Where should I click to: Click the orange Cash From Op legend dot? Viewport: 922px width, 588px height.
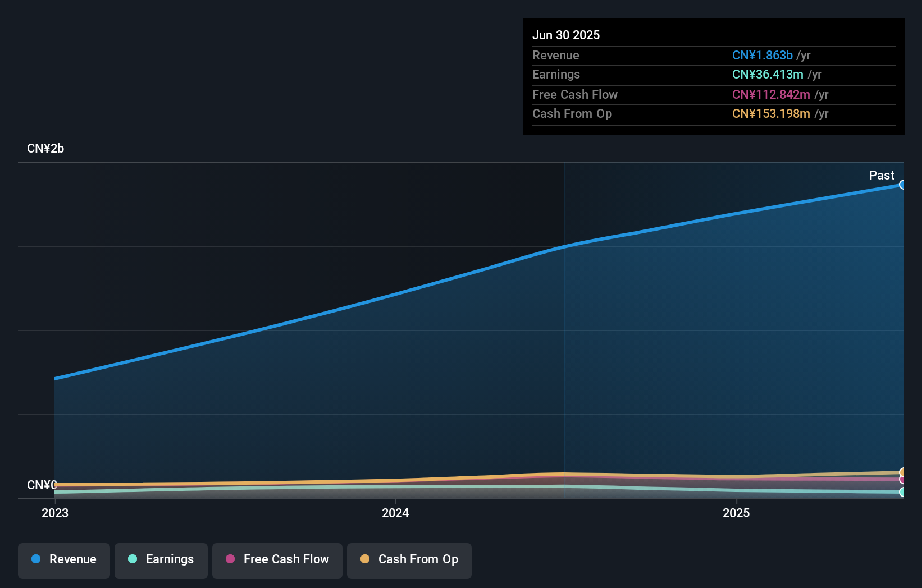pos(364,559)
